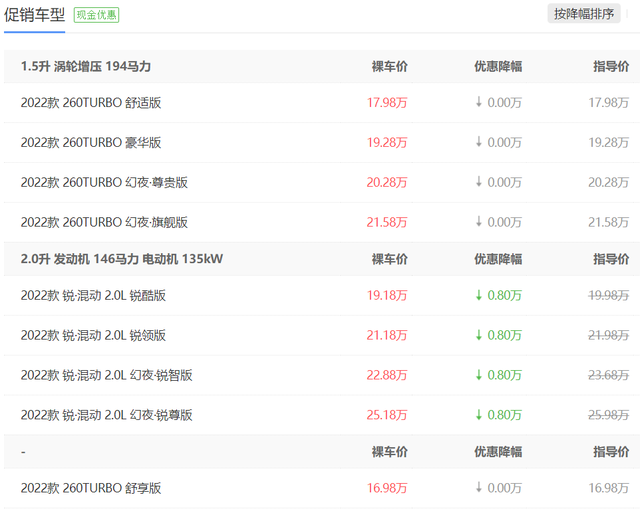Click the green discount arrow for 幻夜·锐尊版
Image resolution: width=640 pixels, height=509 pixels.
pyautogui.click(x=479, y=415)
